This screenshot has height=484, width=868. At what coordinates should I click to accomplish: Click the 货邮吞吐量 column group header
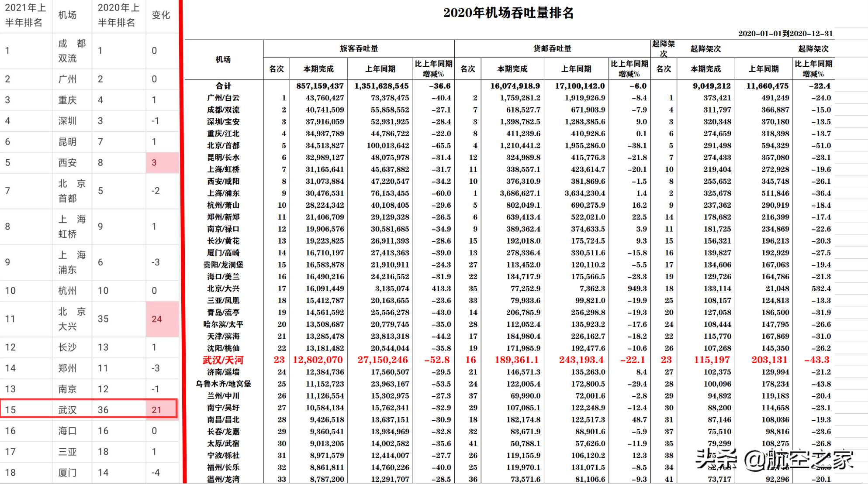click(552, 48)
